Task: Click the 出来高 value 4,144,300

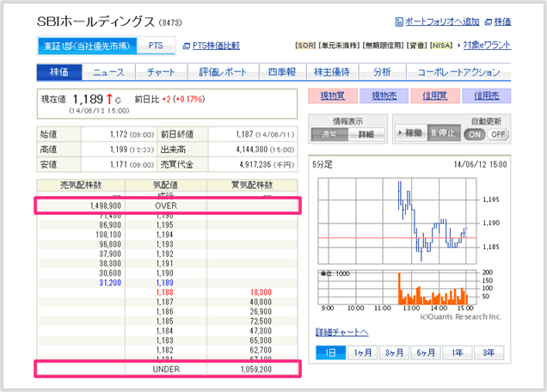Action: [252, 150]
